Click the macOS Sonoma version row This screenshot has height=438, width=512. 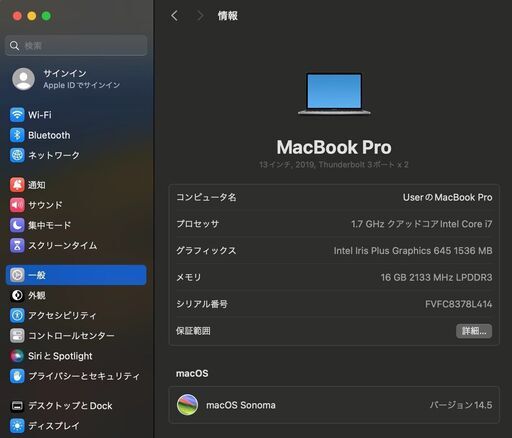[x=334, y=405]
